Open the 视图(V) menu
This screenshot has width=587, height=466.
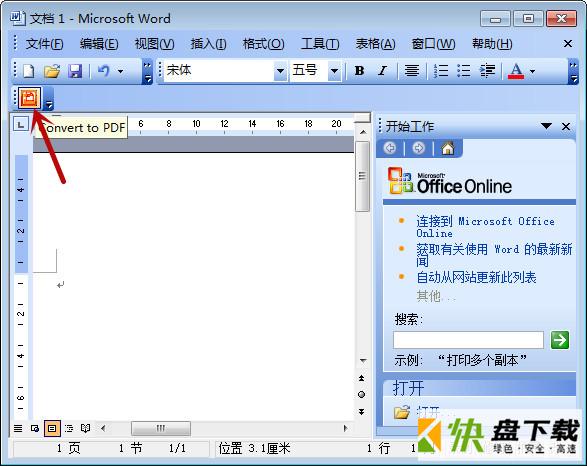click(x=154, y=44)
